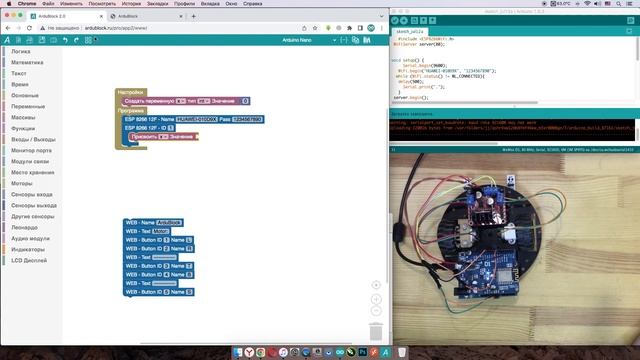The height and width of the screenshot is (360, 640).
Task: Select the WEB - Name ArduBlock block
Action: coord(153,222)
